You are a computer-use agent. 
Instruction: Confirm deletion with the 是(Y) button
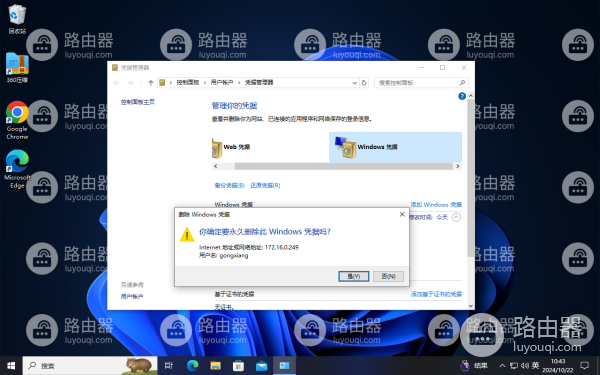[354, 276]
